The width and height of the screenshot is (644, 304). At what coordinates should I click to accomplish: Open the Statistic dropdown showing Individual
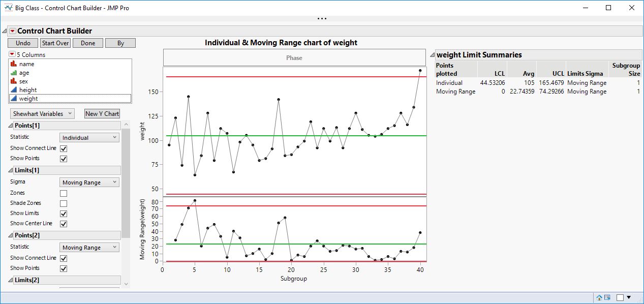coord(89,137)
